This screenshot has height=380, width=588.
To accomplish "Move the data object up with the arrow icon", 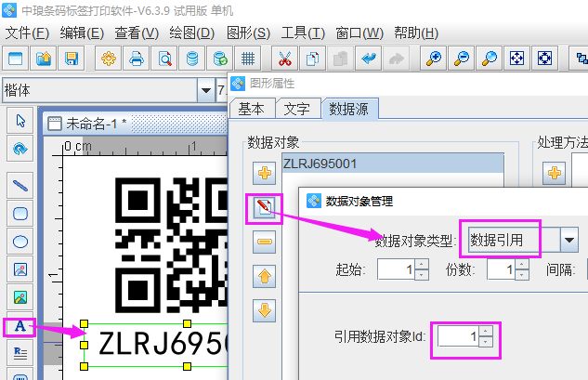I will click(264, 276).
